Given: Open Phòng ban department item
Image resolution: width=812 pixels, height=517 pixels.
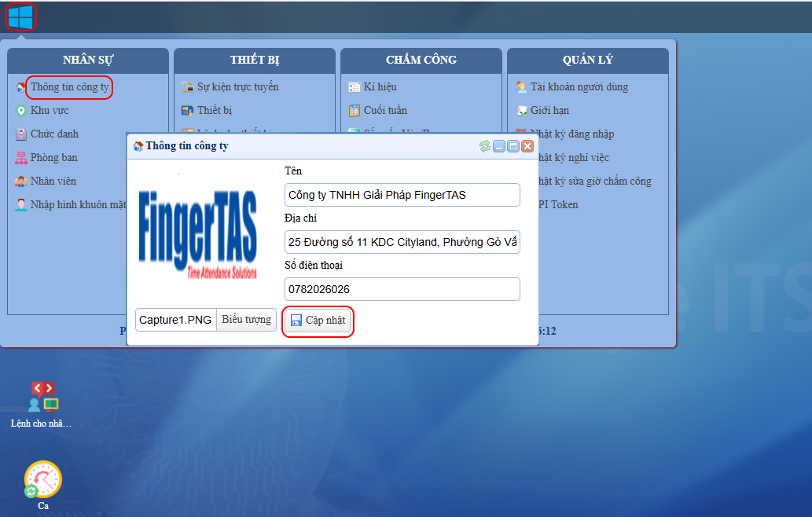Looking at the screenshot, I should tap(53, 157).
